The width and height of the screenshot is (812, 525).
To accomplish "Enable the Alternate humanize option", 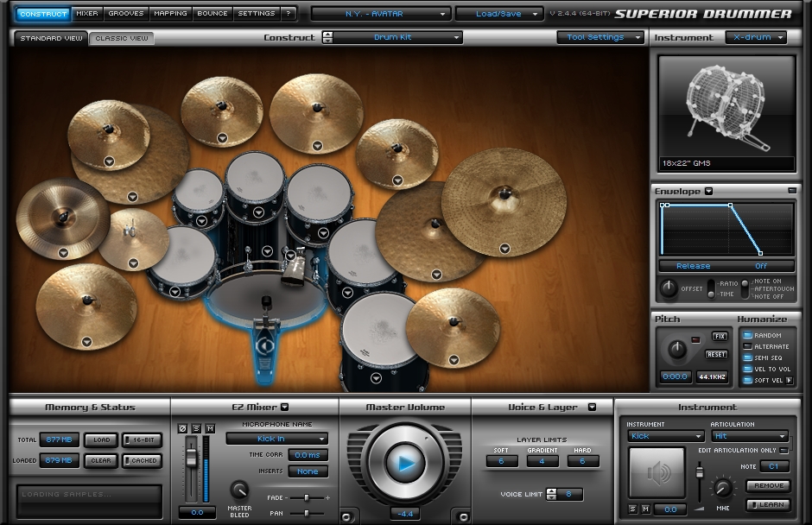I will 747,346.
